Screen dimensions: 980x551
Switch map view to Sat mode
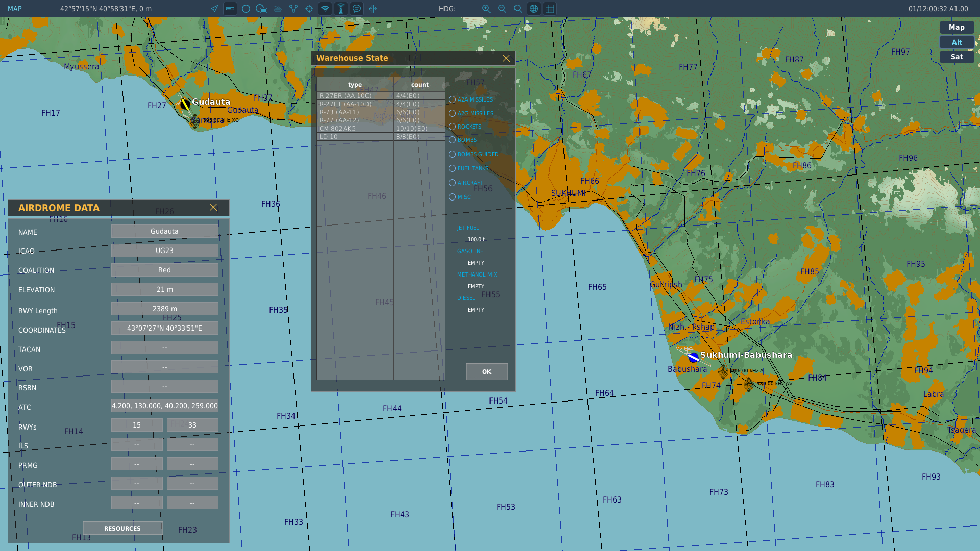point(957,57)
